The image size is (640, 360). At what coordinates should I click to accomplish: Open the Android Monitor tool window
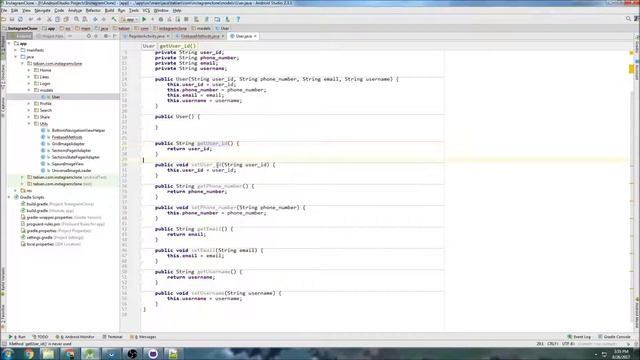pos(75,337)
